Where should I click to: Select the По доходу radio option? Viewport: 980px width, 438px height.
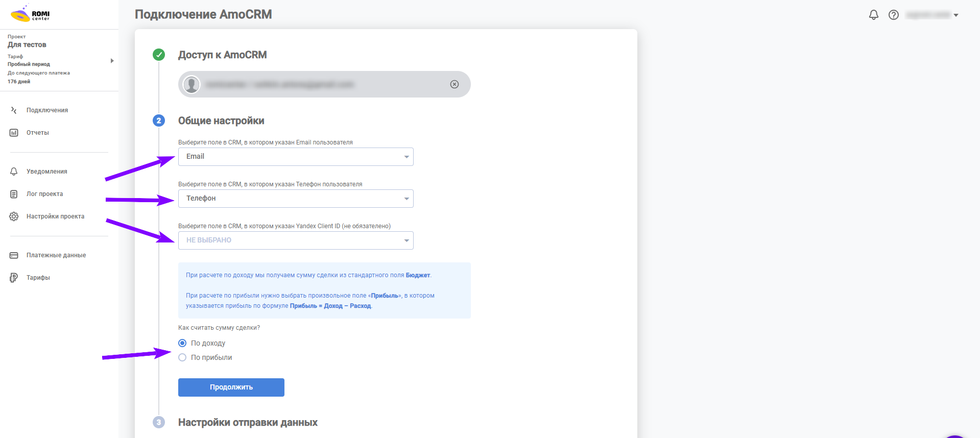(x=182, y=343)
